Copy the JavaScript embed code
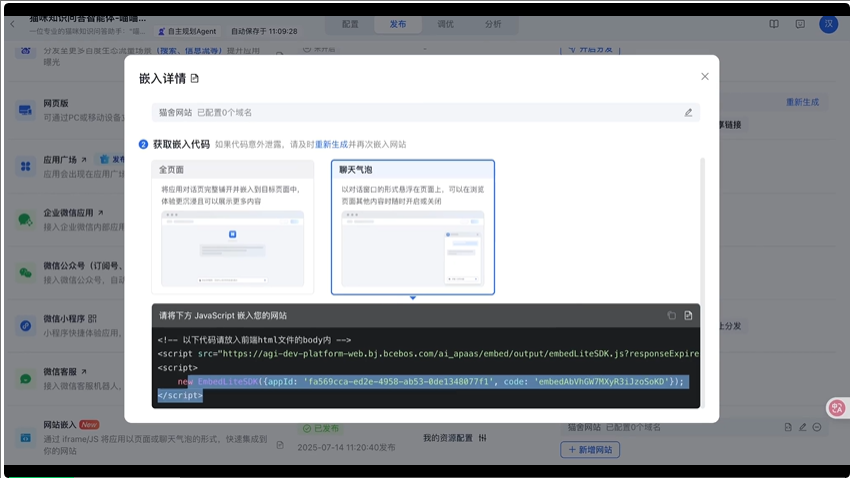The width and height of the screenshot is (850, 478). coord(672,315)
